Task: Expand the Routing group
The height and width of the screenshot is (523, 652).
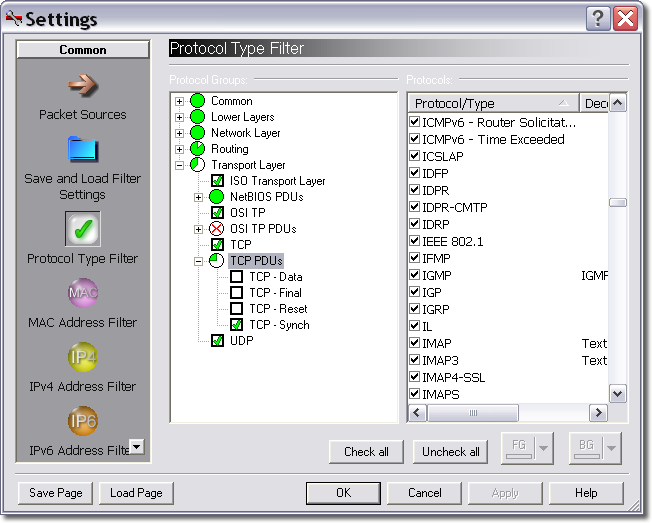Action: click(x=179, y=149)
